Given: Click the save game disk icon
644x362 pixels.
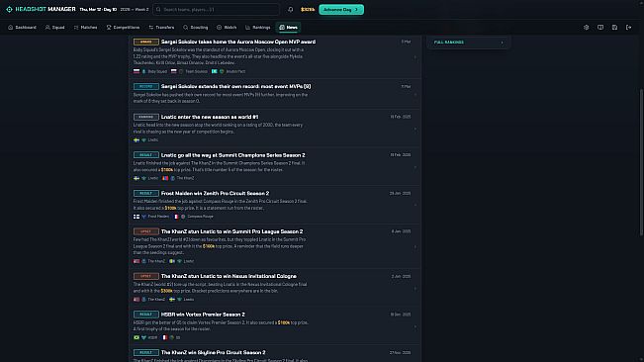Looking at the screenshot, I should coord(614,28).
